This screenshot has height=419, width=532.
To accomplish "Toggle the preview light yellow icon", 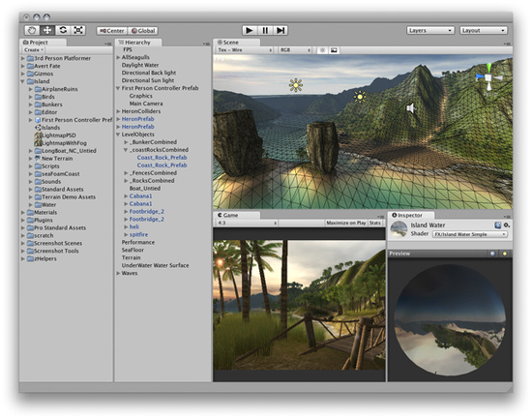I will point(505,254).
